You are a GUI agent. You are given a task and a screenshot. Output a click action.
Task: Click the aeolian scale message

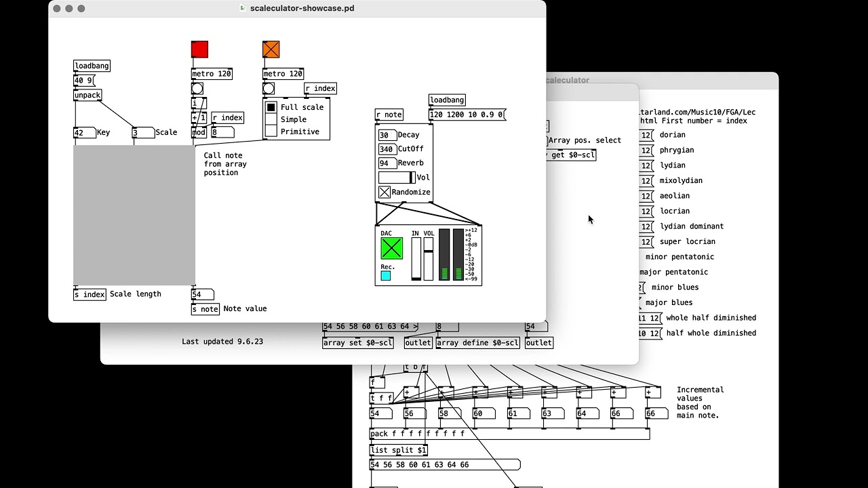(x=647, y=196)
